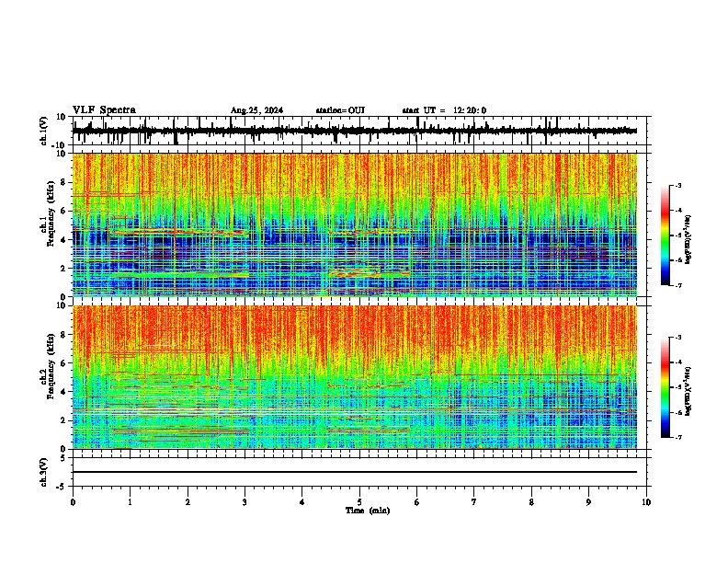The height and width of the screenshot is (563, 728).
Task: Click the "6" kHz tick on ch.2 spectrogram
Action: (64, 363)
